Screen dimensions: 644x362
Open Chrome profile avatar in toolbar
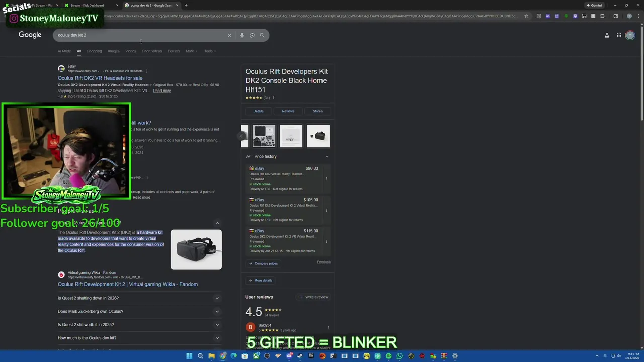[x=629, y=16]
